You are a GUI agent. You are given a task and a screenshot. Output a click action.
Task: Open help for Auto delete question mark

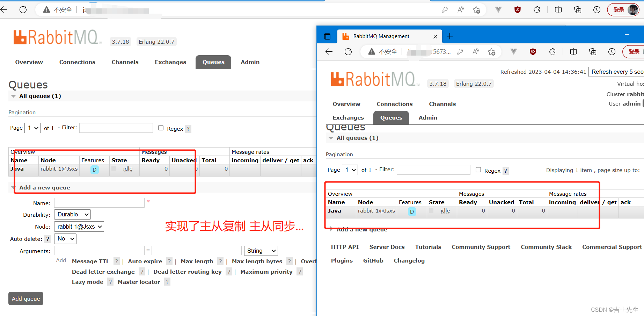pos(48,239)
